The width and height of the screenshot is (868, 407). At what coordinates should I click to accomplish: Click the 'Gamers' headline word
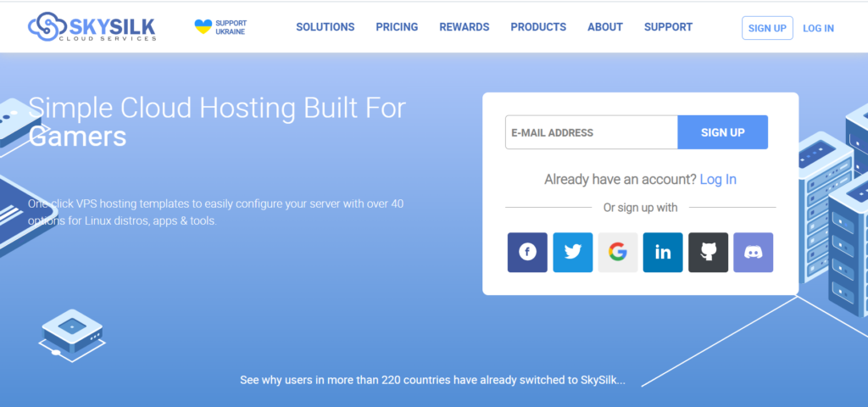(x=77, y=137)
